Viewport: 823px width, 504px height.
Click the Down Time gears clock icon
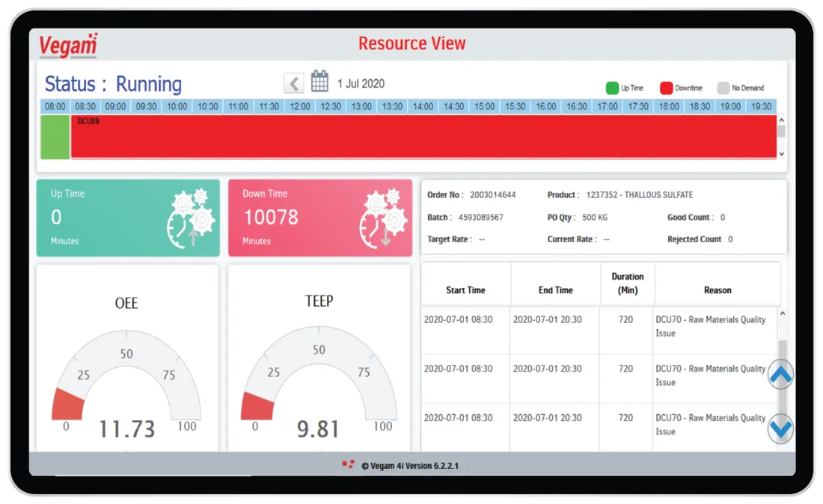(384, 218)
